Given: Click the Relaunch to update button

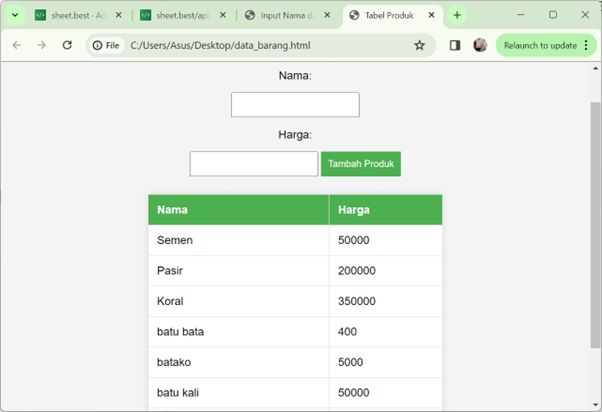Looking at the screenshot, I should point(540,45).
